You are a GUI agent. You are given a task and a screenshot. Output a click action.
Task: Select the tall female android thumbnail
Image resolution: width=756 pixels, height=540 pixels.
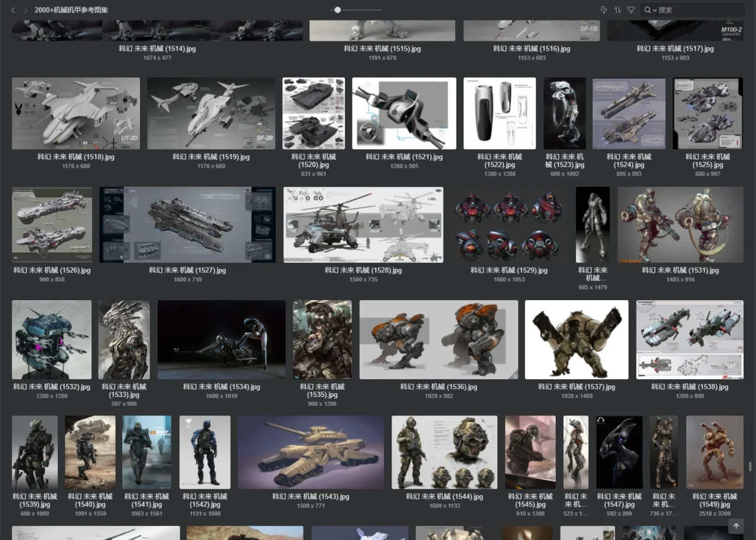[x=592, y=225]
